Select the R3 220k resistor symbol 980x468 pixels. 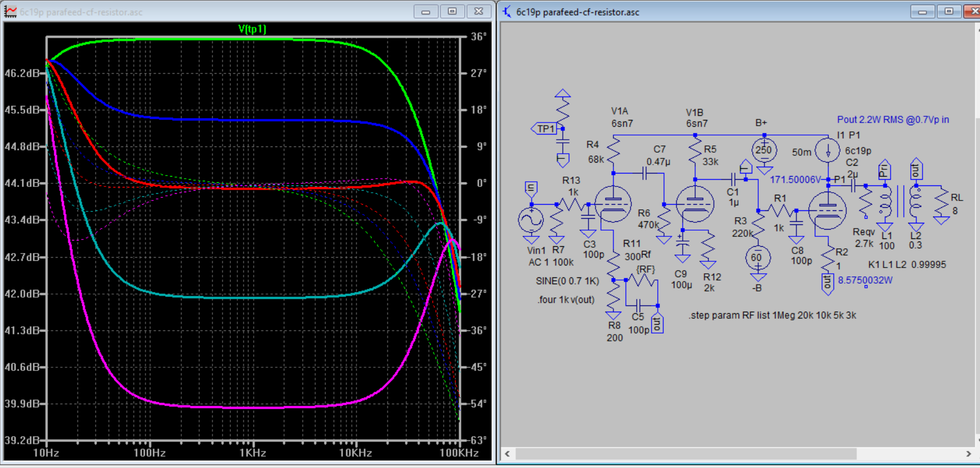tap(758, 225)
